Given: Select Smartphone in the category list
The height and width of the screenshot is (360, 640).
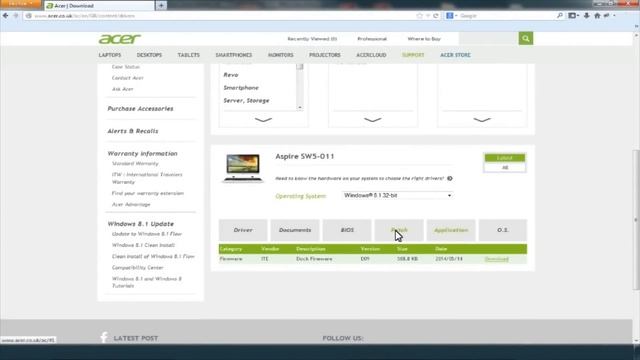Looking at the screenshot, I should tap(241, 88).
